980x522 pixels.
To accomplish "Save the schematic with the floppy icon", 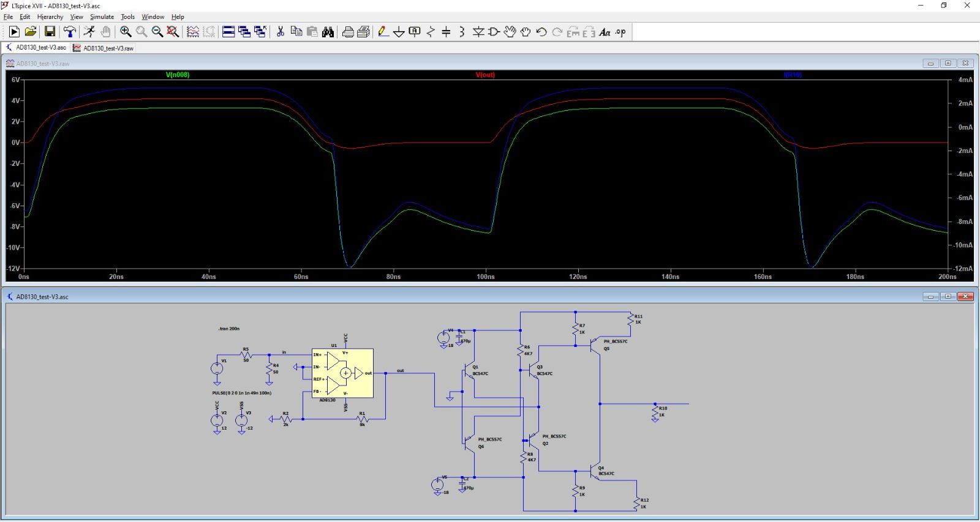I will pos(50,32).
